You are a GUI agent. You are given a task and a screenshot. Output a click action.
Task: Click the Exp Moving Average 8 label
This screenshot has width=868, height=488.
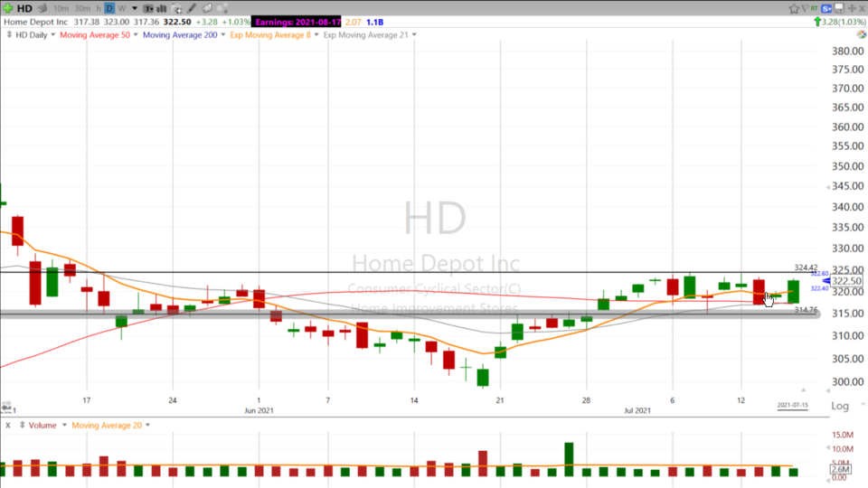coord(270,35)
